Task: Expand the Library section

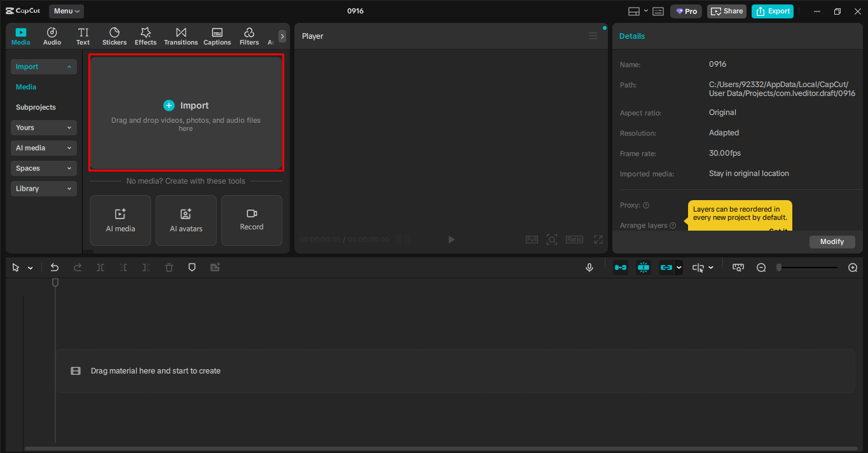Action: coord(43,188)
